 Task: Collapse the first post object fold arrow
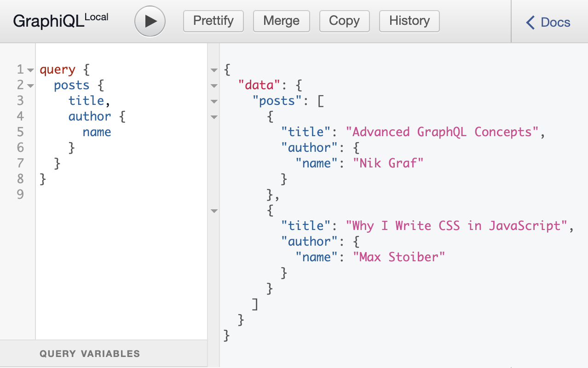click(213, 117)
